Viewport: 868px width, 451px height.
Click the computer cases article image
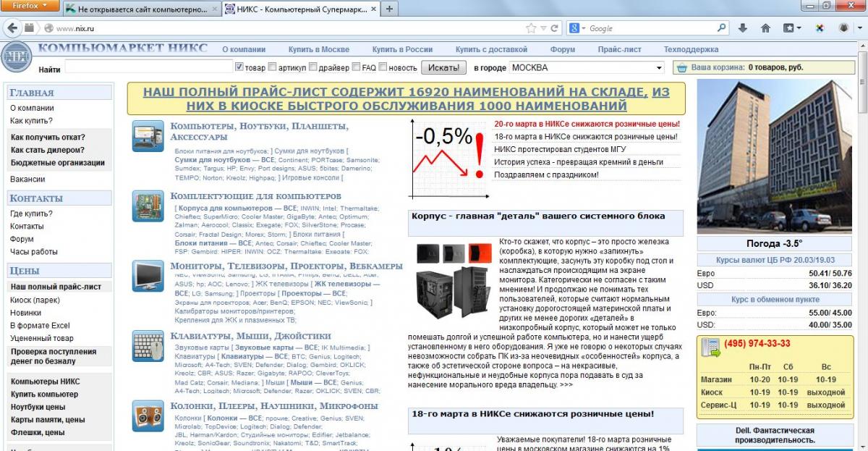click(x=454, y=280)
